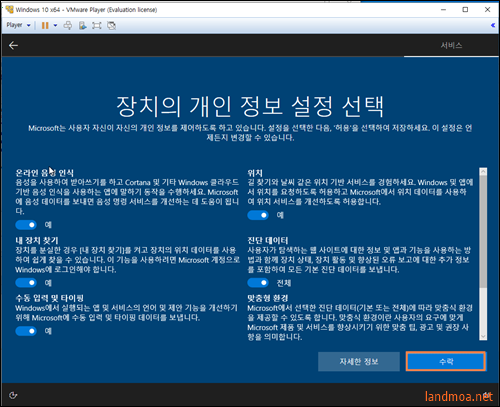Toggle 내 장치 찾기 switch
The width and height of the screenshot is (500, 407).
coord(26,283)
